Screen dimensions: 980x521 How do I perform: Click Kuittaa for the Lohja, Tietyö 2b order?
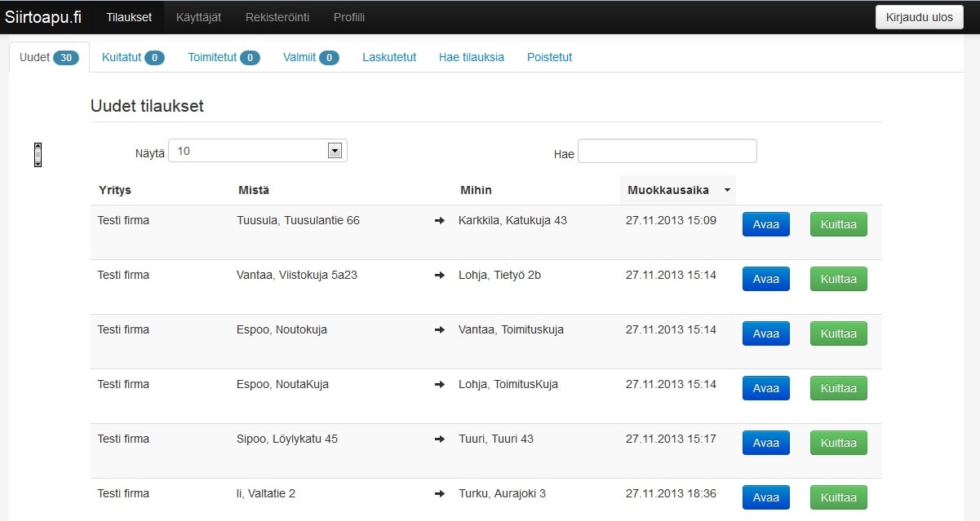point(838,279)
